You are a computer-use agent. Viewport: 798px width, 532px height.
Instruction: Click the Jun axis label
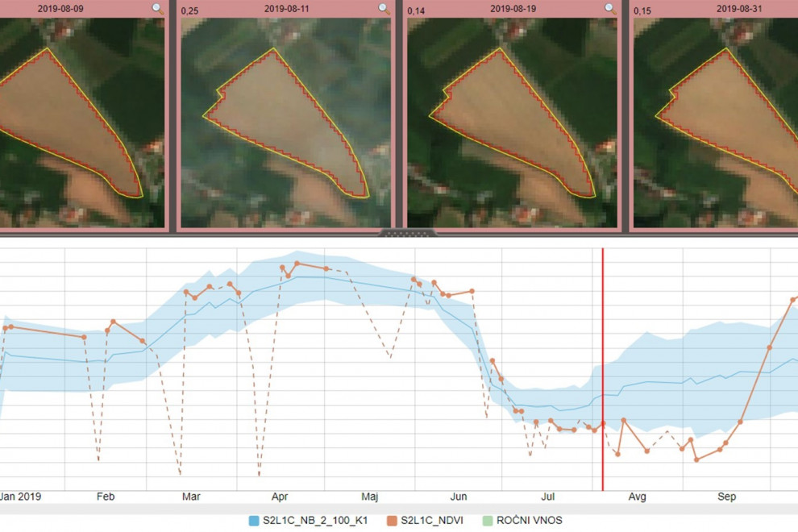click(459, 497)
